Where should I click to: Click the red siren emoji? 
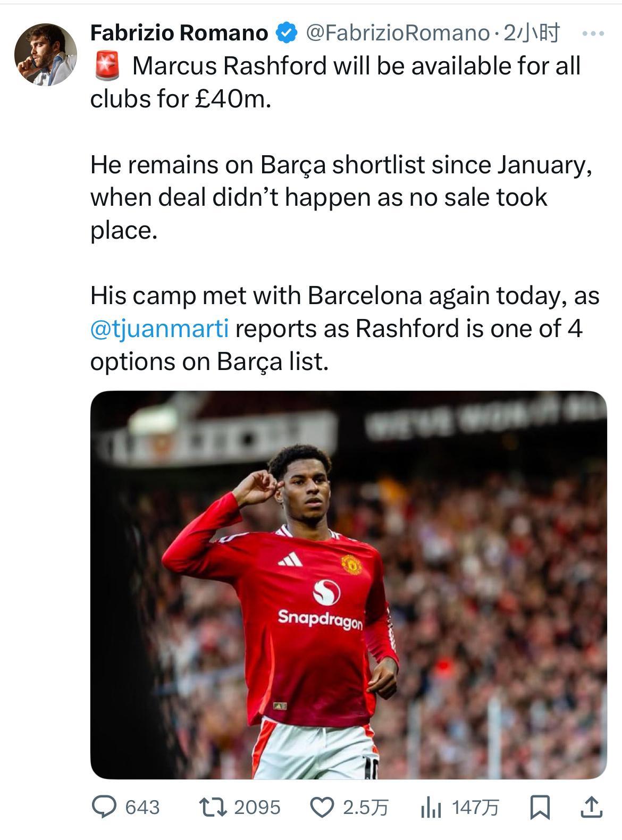tap(107, 66)
